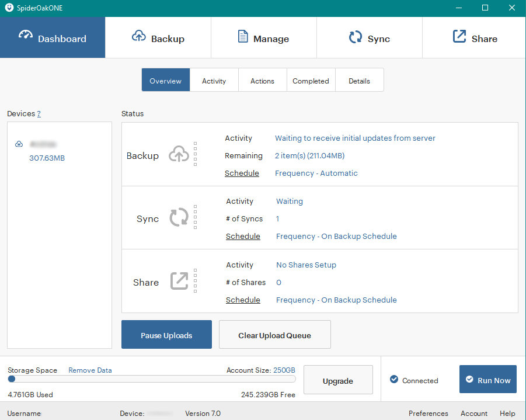Select the Overview sub-tab

click(166, 80)
